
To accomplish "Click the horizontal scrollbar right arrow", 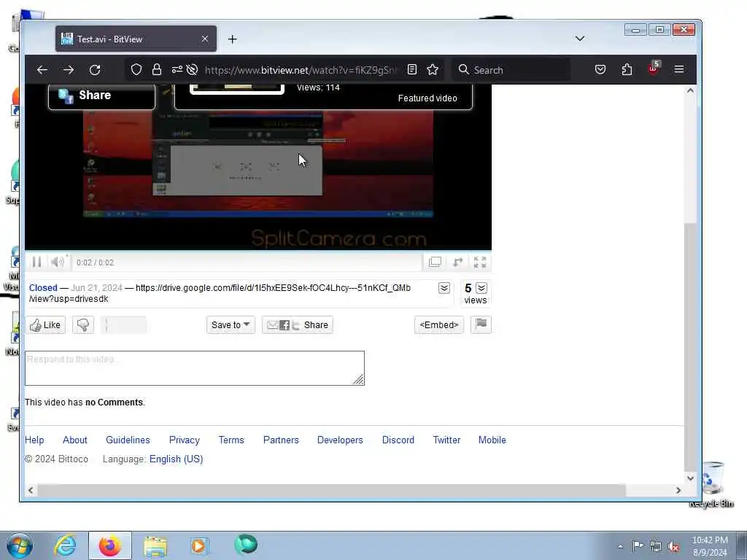I will (x=678, y=490).
